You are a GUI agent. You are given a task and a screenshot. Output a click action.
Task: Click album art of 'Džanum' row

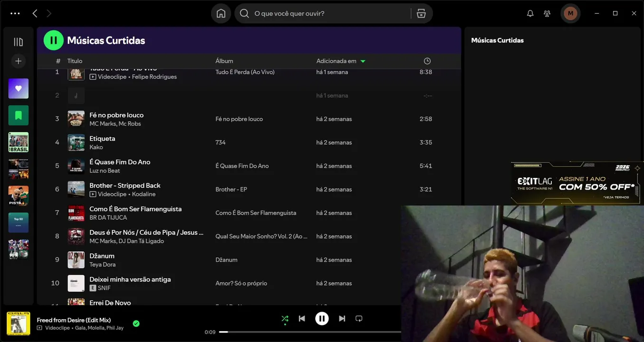[76, 260]
